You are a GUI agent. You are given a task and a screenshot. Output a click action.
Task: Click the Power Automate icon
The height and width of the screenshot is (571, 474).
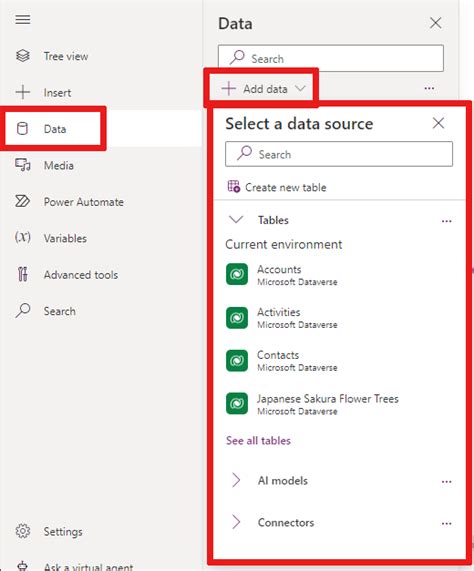point(23,201)
